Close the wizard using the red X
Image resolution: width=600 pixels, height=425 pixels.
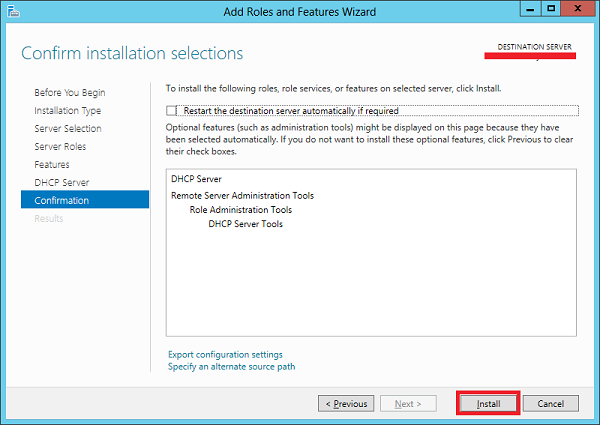579,10
